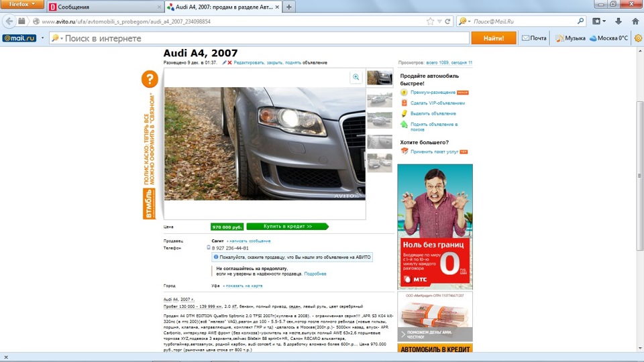Close the Audi A4 tab
The image size is (644, 362).
tap(277, 7)
